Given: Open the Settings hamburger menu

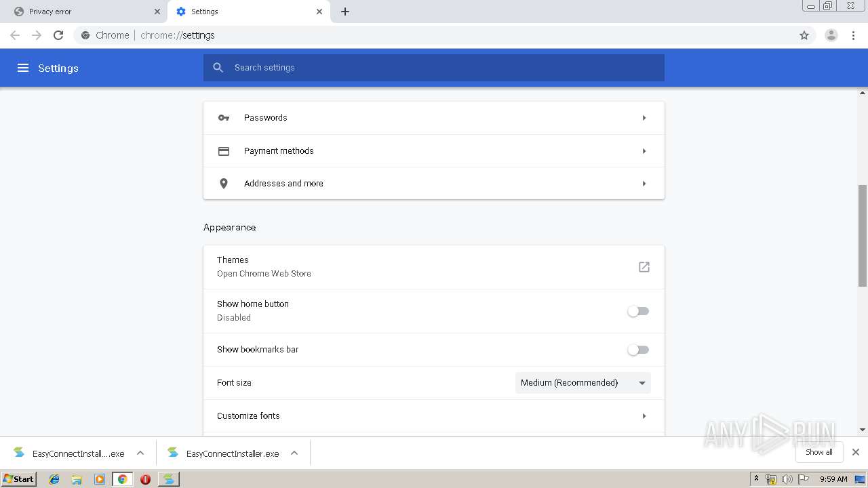Looking at the screenshot, I should pyautogui.click(x=23, y=68).
